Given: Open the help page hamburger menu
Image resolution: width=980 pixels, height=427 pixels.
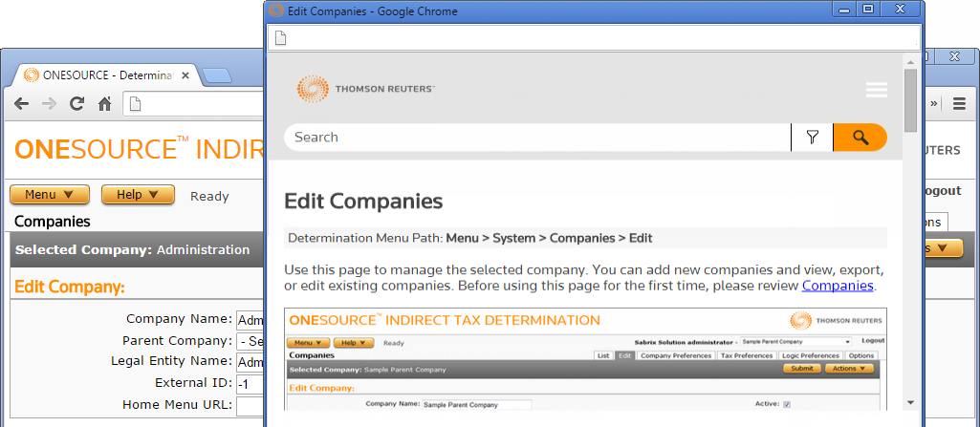Looking at the screenshot, I should (x=876, y=90).
